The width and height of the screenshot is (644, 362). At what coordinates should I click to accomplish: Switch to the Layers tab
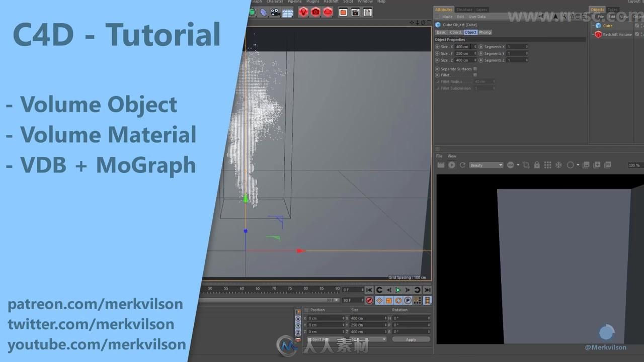(481, 10)
